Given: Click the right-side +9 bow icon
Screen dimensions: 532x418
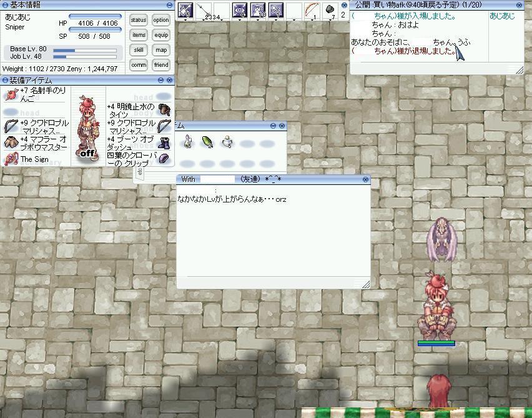Looking at the screenshot, I should point(165,126).
